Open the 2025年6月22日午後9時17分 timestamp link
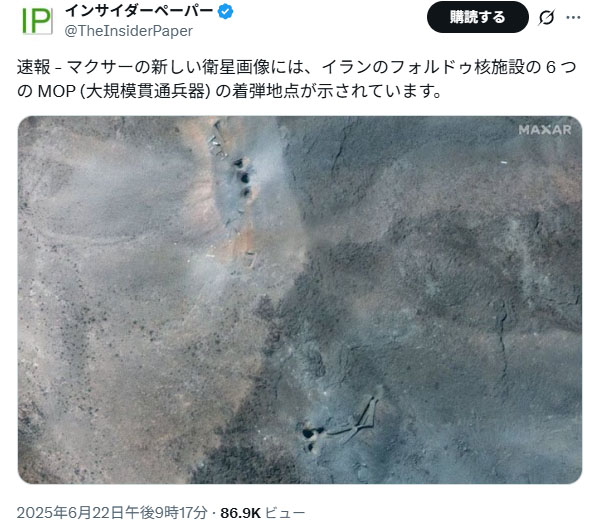Screen dimensions: 600x520 pos(112,512)
